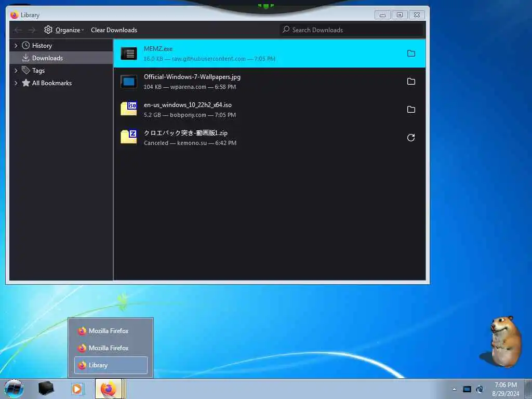
Task: Click the 5.2 GB — bobpony.com details line
Action: (190, 115)
